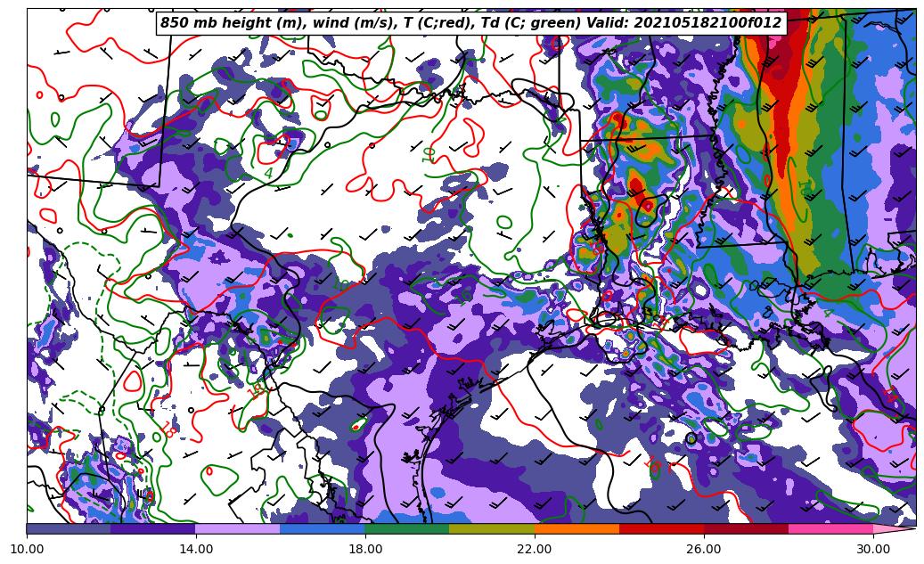Click the red 14 temperature contour label
924x564 pixels.
(x=890, y=395)
